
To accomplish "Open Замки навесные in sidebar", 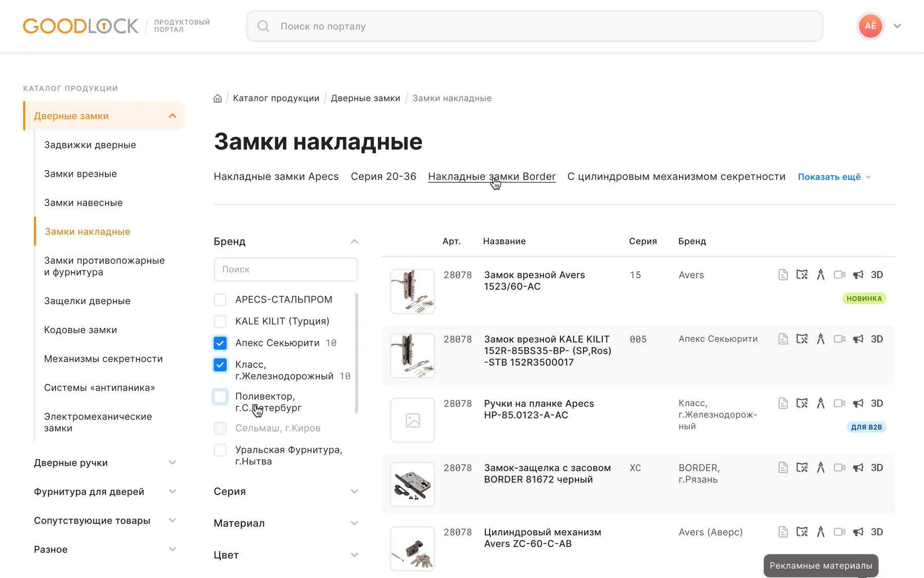I will click(x=83, y=202).
